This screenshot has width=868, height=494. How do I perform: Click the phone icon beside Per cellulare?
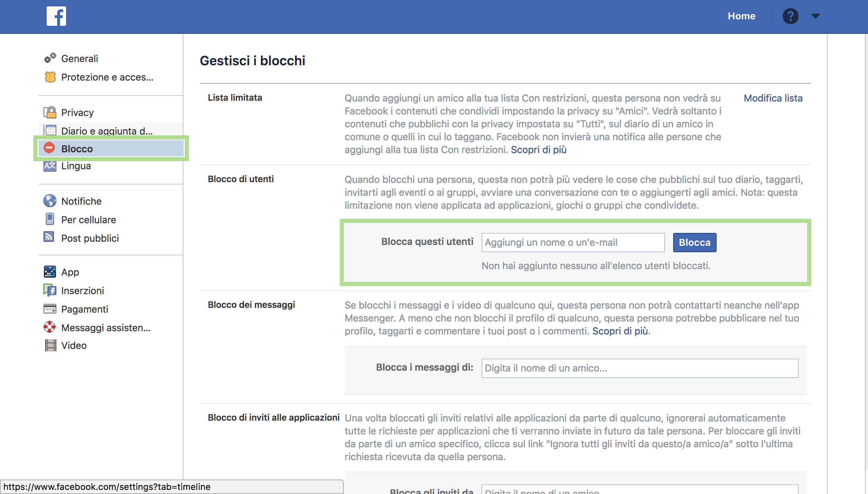(x=50, y=219)
